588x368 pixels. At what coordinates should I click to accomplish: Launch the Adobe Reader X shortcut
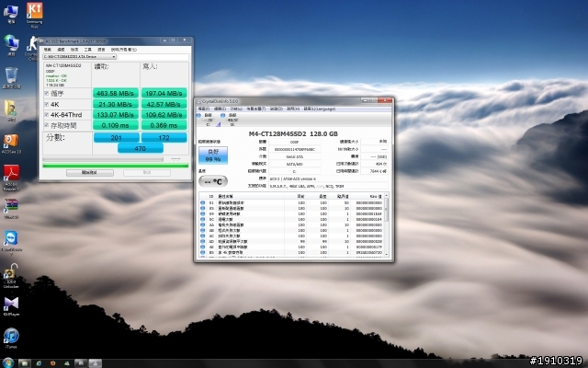coord(11,178)
